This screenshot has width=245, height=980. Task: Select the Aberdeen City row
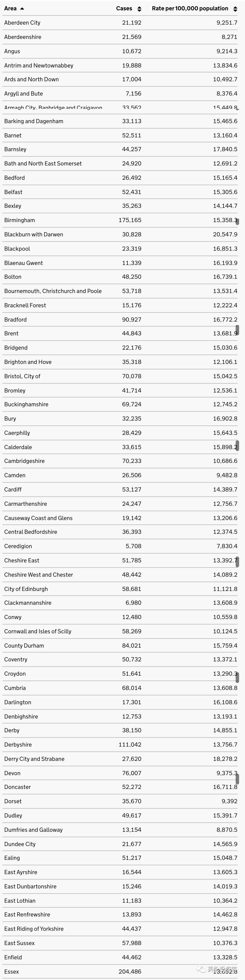pyautogui.click(x=121, y=23)
